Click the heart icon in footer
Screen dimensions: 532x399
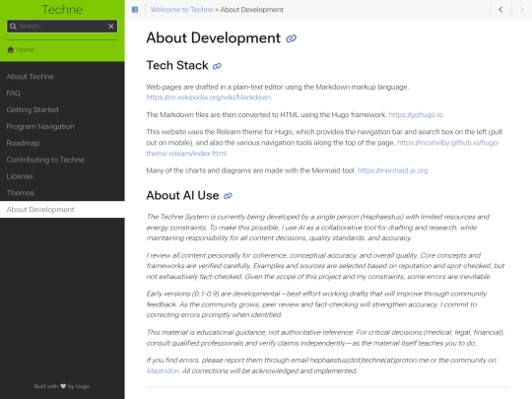pyautogui.click(x=63, y=386)
